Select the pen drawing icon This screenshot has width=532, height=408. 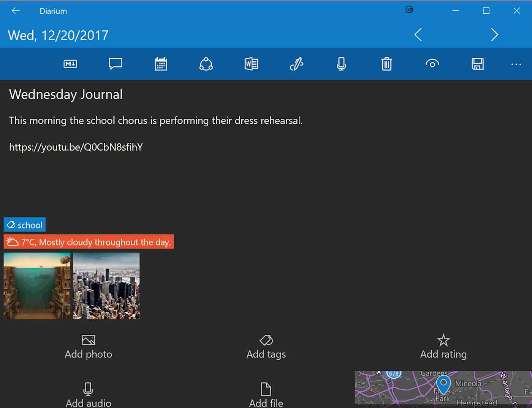pos(296,64)
